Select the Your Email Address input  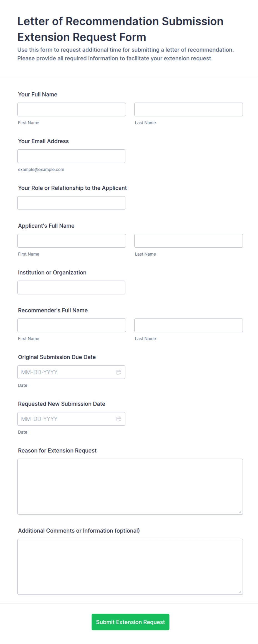(71, 156)
